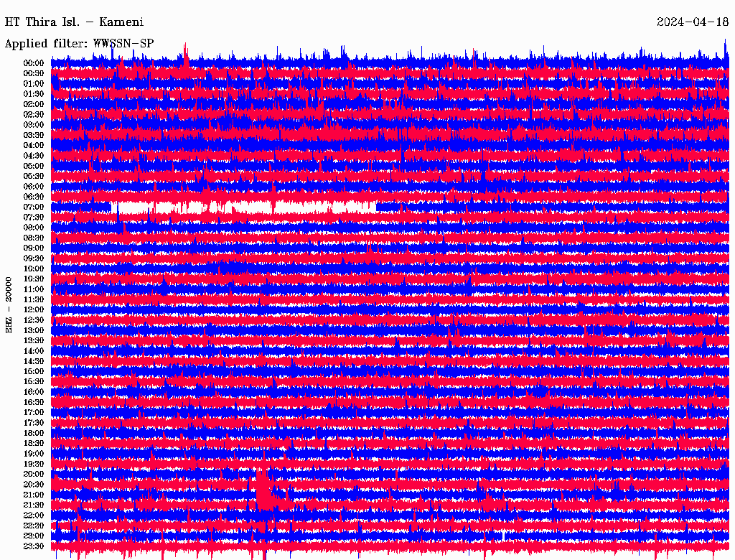Screen dimensions: 735x560
Task: Select the 00:00 time label
Action: pos(34,63)
